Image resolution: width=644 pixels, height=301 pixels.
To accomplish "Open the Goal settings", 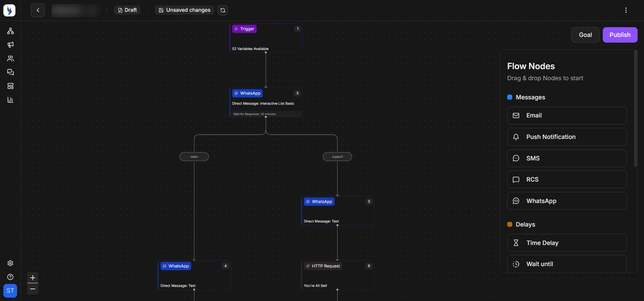I will click(585, 35).
